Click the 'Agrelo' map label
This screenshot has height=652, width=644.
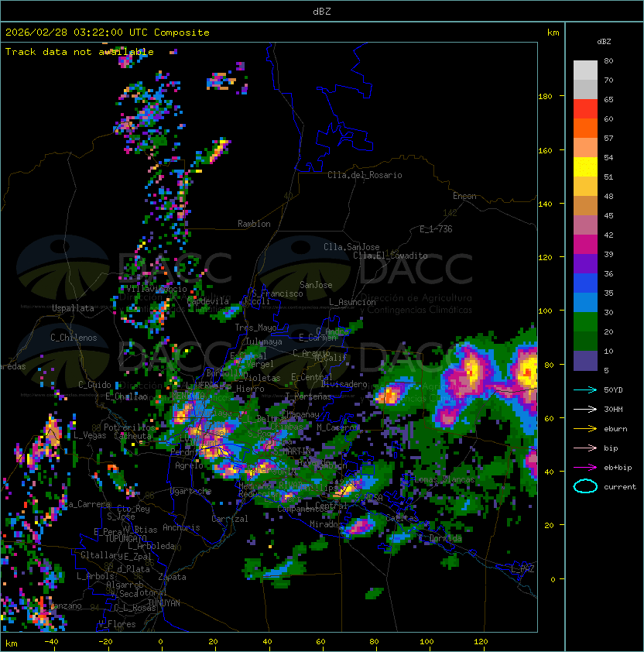tap(189, 465)
